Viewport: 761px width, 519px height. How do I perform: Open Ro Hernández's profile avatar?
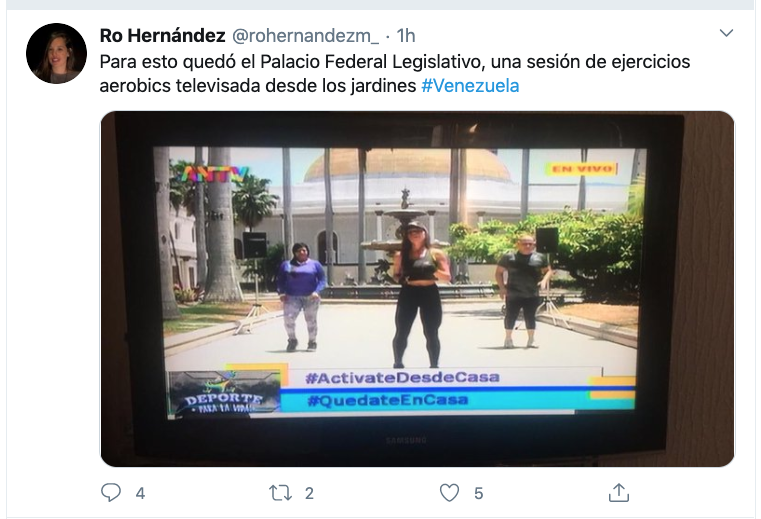coord(56,53)
